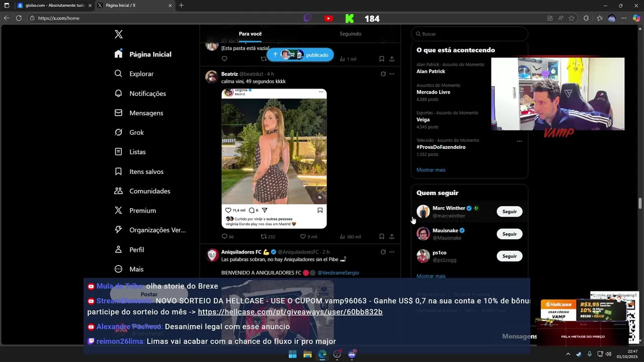This screenshot has height=362, width=644.
Task: Open the Alan Patrick trending topic
Action: [x=431, y=71]
